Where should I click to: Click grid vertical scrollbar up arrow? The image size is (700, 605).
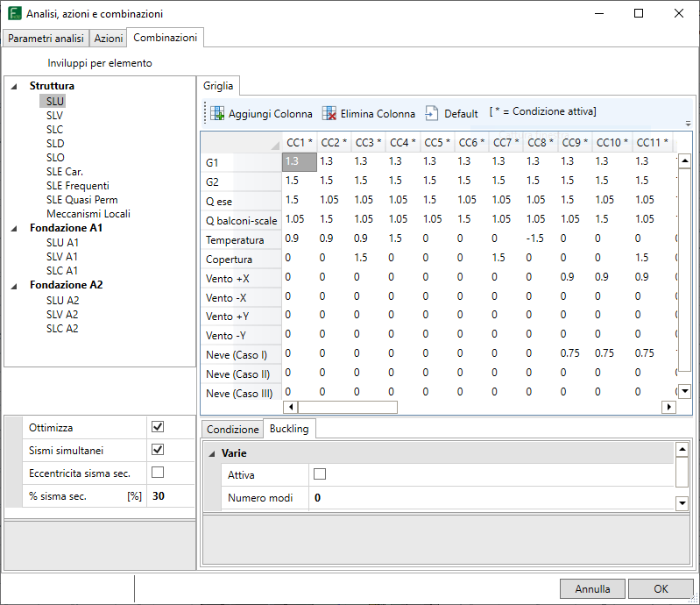coord(685,160)
